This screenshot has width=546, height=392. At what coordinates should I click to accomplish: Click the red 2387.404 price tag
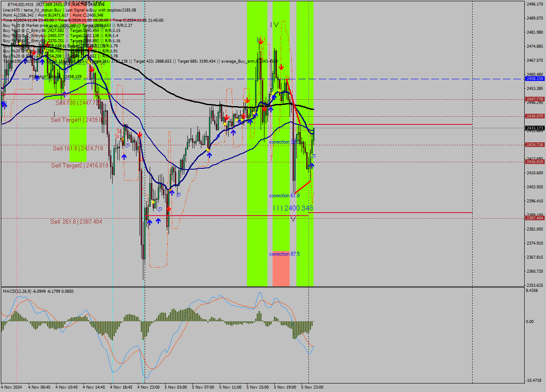[535, 218]
